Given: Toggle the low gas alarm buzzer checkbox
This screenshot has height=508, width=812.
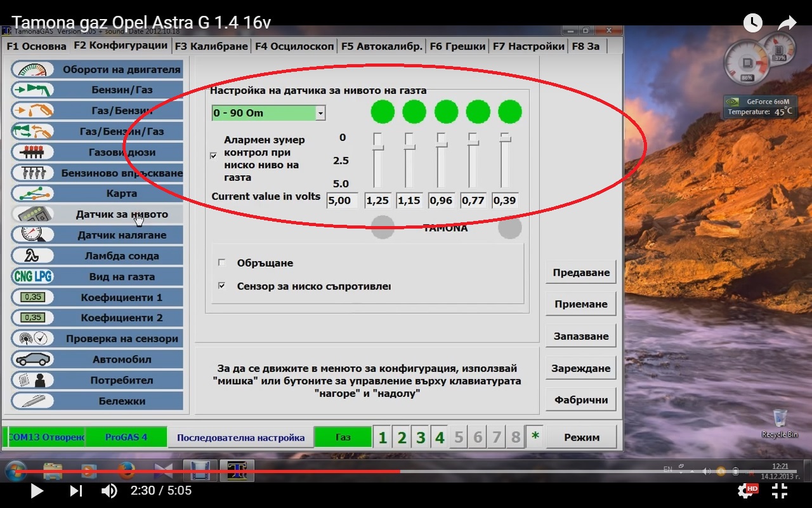Looking at the screenshot, I should (213, 156).
